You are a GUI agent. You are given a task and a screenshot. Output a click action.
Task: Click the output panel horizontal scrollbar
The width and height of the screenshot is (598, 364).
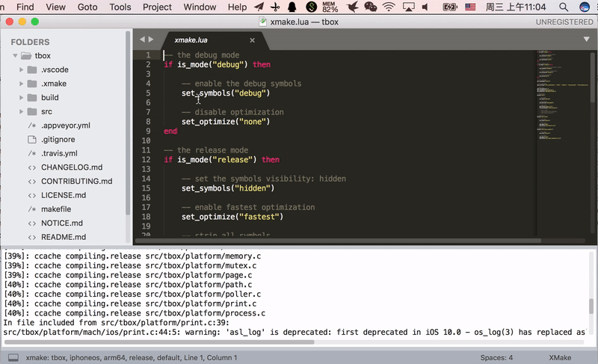coord(158,342)
